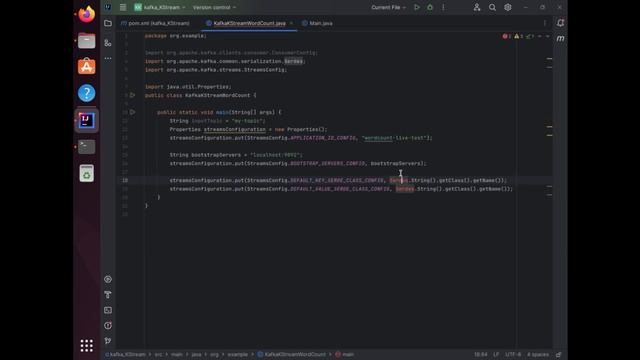Image resolution: width=640 pixels, height=360 pixels.
Task: Click kafka_KStream in the breadcrumb bar
Action: pyautogui.click(x=126, y=354)
